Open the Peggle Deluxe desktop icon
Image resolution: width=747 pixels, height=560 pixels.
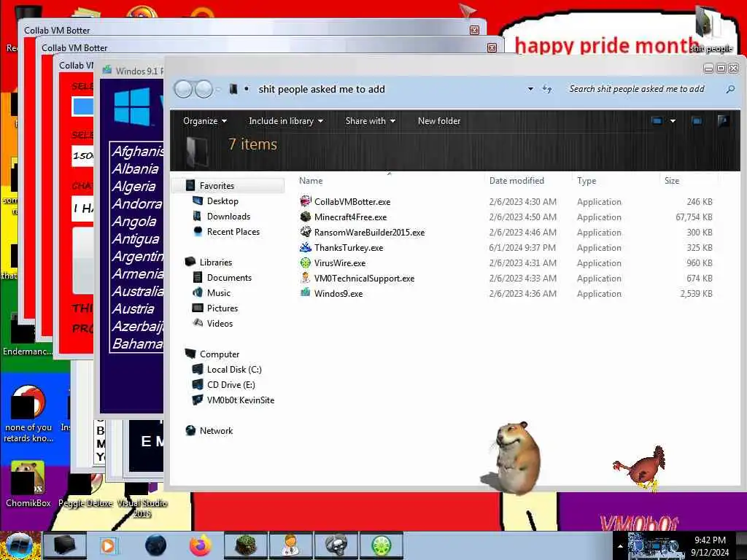(x=86, y=491)
